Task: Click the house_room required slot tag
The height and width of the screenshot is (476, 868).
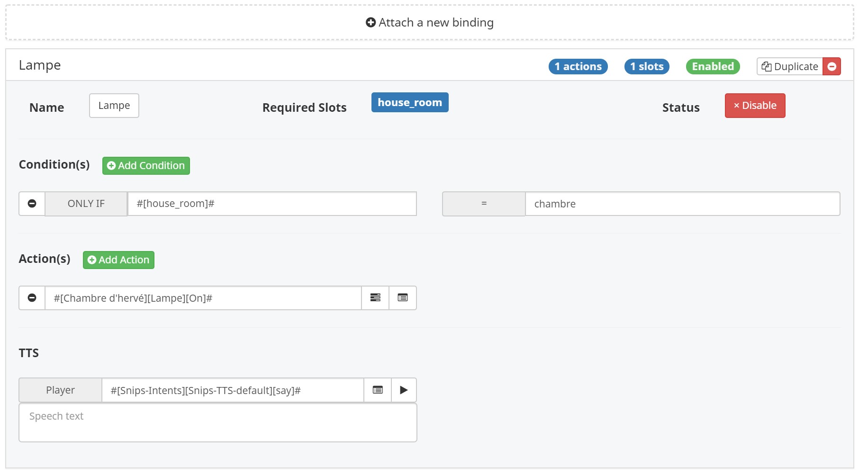Action: (410, 102)
